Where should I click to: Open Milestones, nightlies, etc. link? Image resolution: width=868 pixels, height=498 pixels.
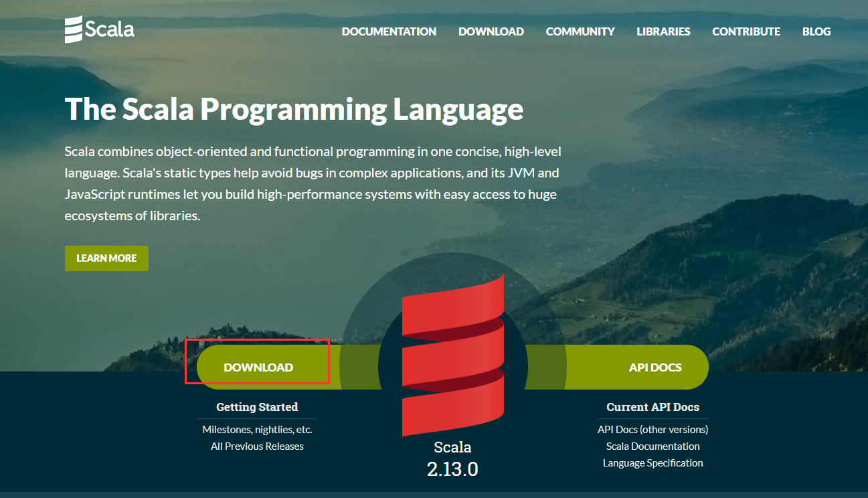[x=257, y=430]
